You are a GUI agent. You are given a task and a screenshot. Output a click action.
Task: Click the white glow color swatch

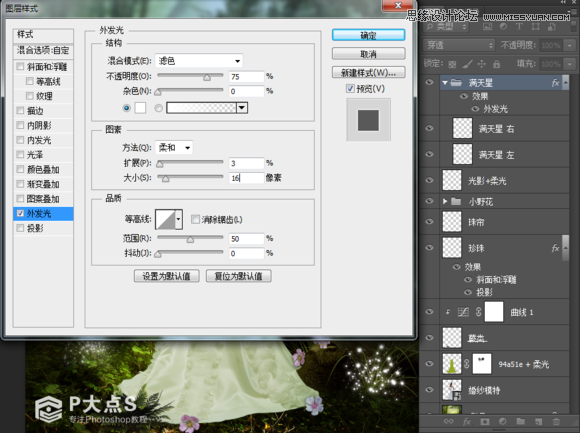(140, 108)
